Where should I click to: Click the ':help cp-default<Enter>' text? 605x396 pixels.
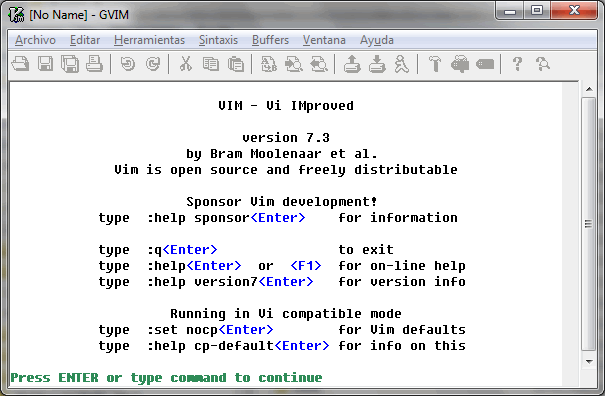(x=238, y=346)
